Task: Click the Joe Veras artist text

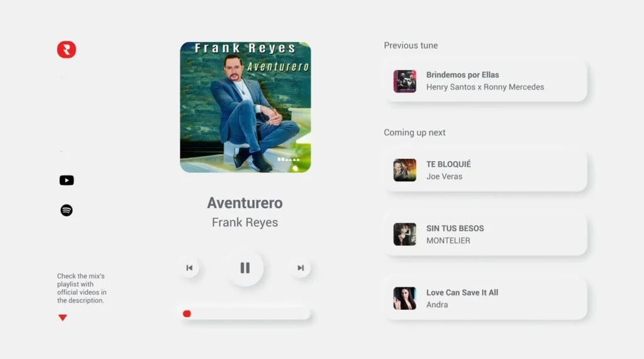Action: coord(445,176)
